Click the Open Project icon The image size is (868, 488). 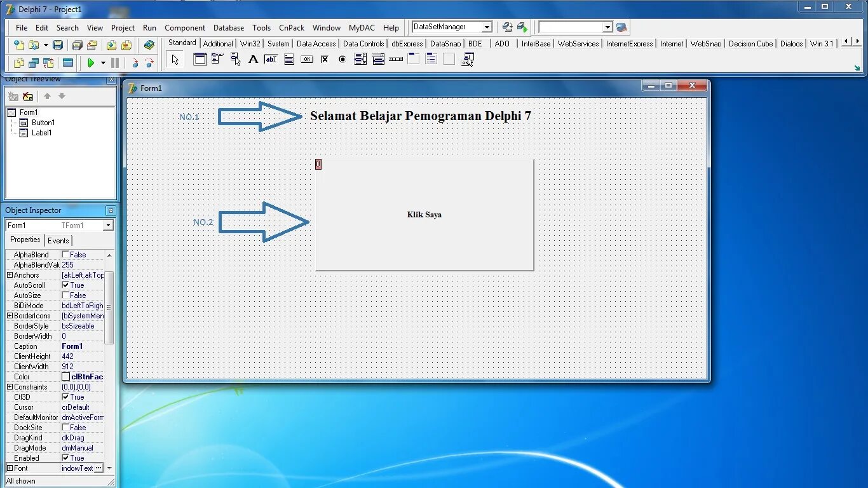click(92, 45)
